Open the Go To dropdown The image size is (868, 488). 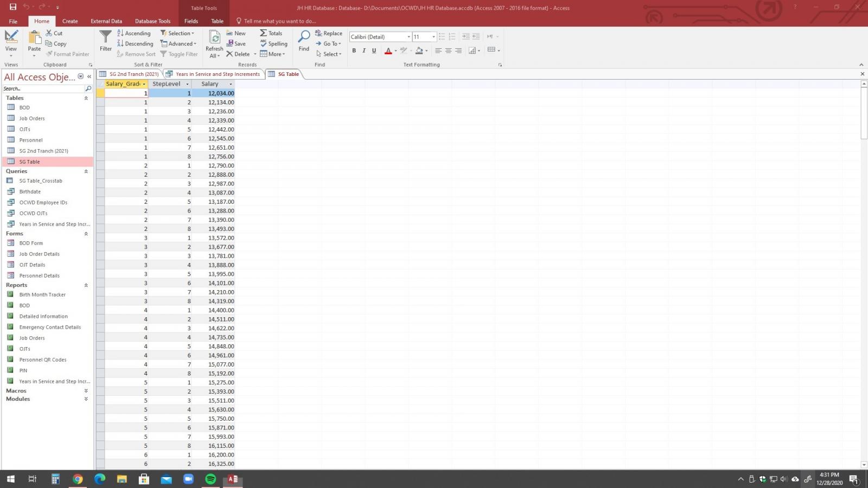coord(329,43)
